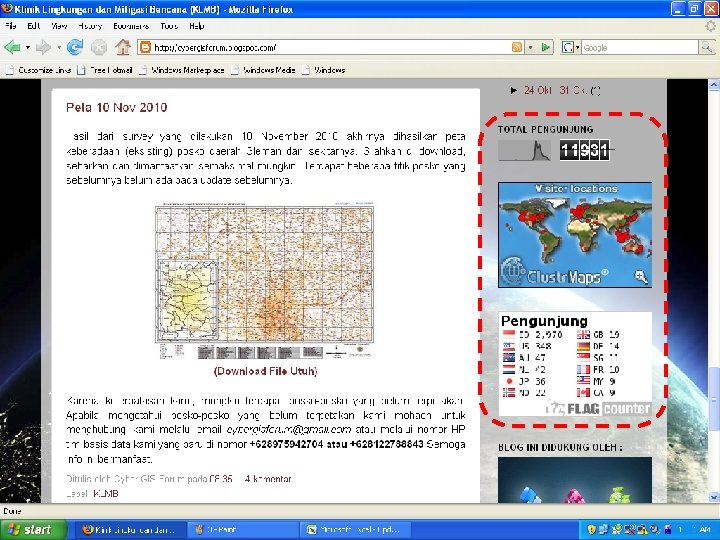Click the KLMB label link
This screenshot has height=540, width=720.
click(106, 494)
